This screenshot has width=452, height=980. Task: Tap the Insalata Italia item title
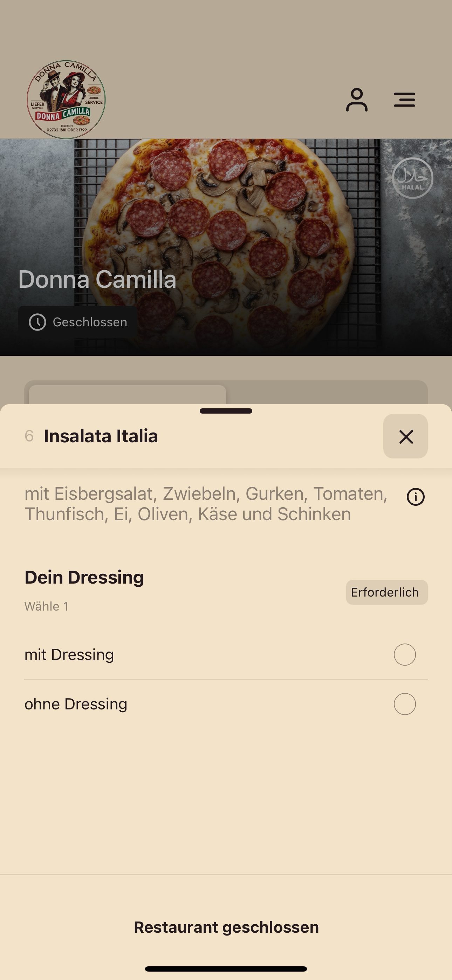101,436
